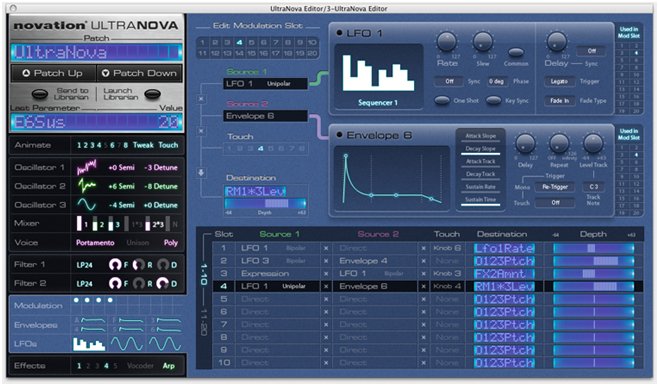This screenshot has width=659, height=386.
Task: Toggle the LFO Common switch
Action: (516, 52)
